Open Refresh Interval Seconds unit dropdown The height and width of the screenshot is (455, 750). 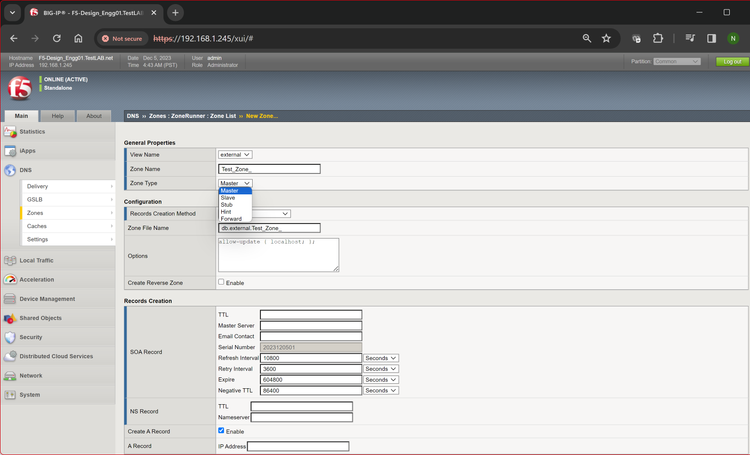(x=381, y=358)
